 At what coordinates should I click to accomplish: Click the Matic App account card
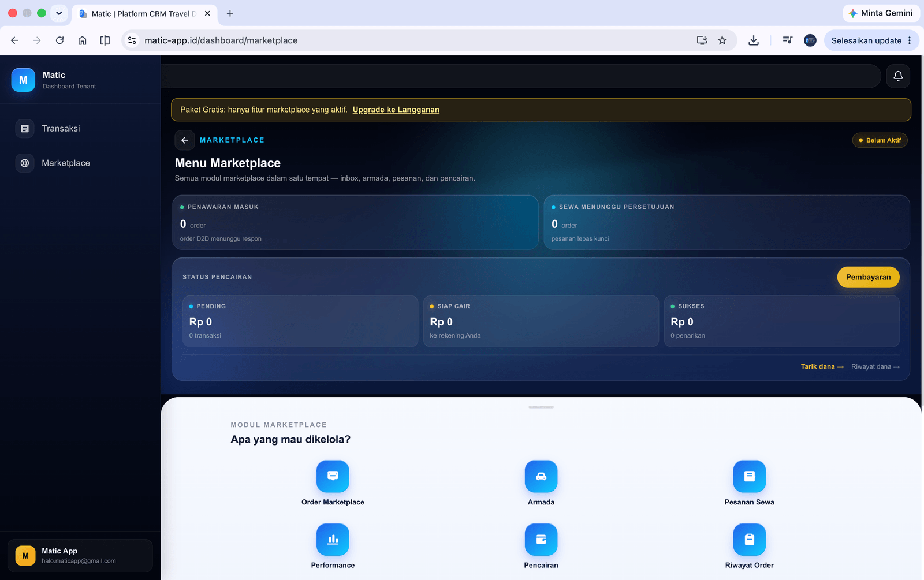click(80, 556)
